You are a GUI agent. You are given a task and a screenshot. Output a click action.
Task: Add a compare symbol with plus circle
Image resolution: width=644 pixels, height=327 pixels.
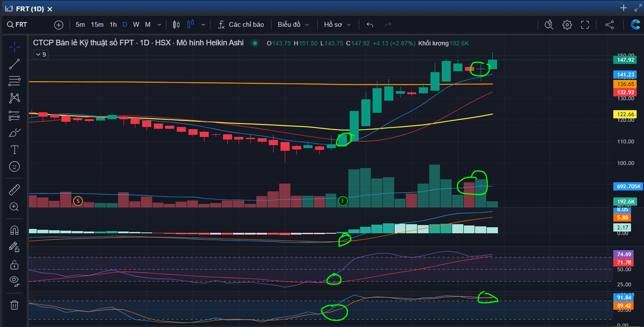coord(59,25)
